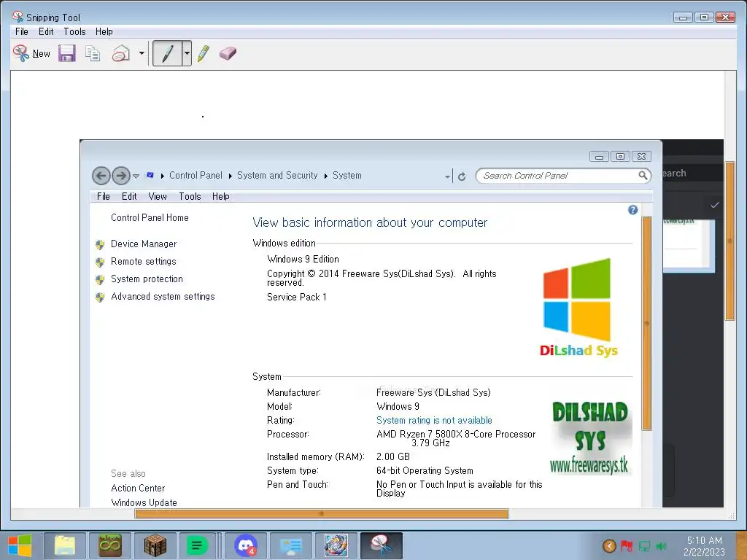
Task: Click the Forward arrow in Control Panel
Action: tap(121, 176)
